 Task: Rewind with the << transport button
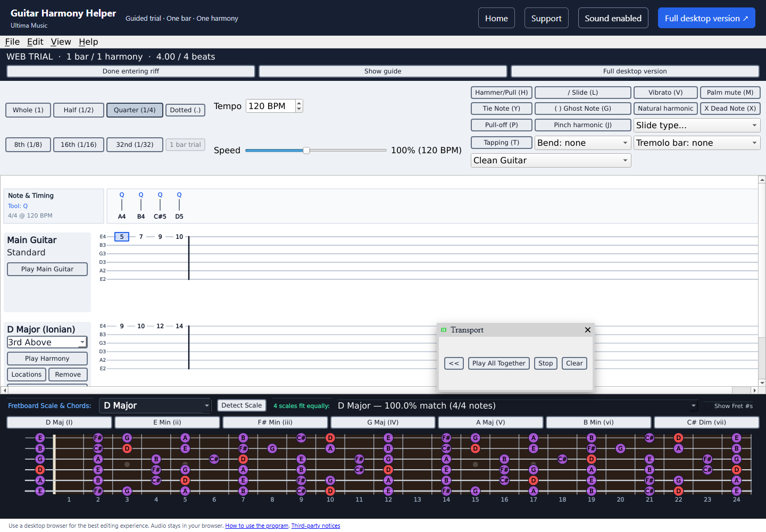(x=454, y=363)
